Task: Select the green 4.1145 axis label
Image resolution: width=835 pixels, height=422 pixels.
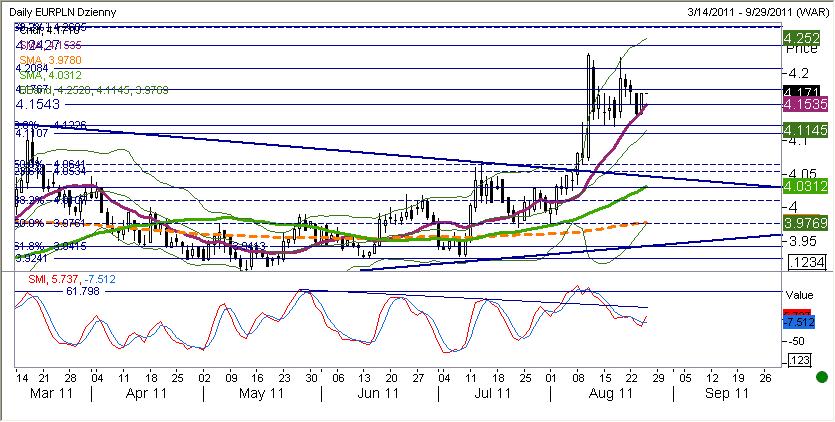Action: (804, 129)
